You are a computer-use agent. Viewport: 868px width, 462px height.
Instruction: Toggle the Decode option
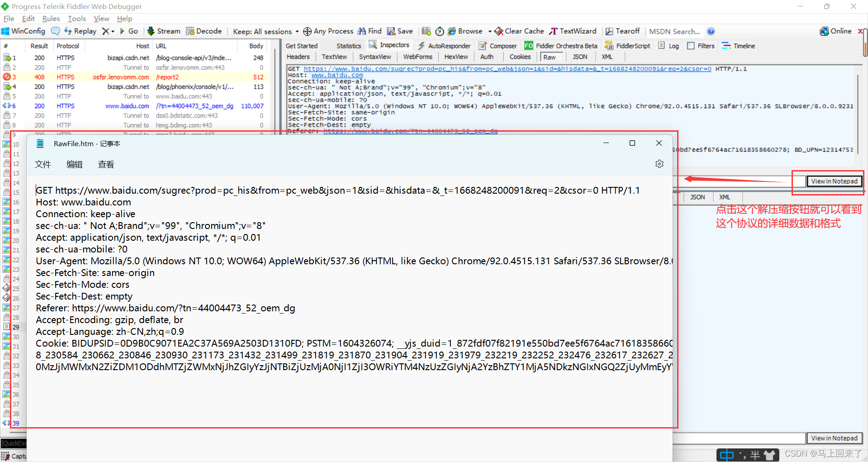204,31
